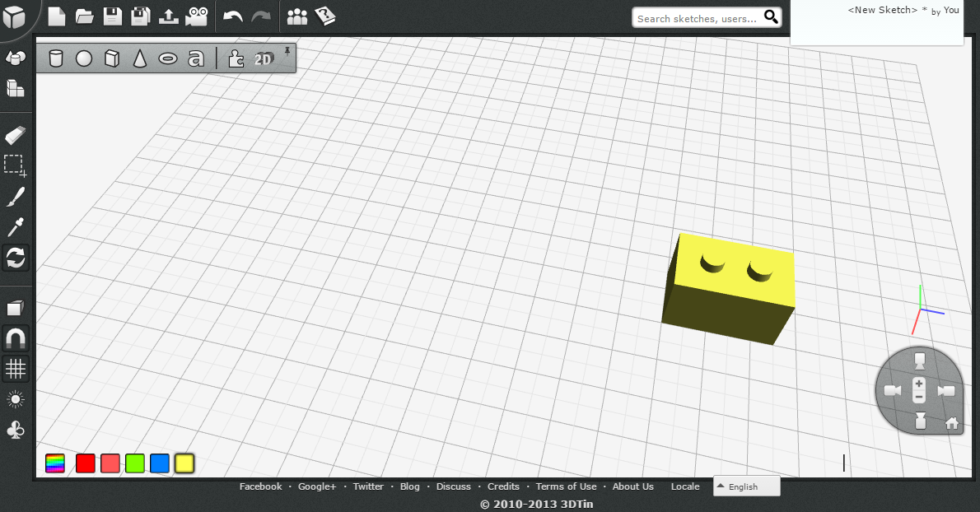Image resolution: width=980 pixels, height=512 pixels.
Task: Redo the undone action
Action: (x=260, y=16)
